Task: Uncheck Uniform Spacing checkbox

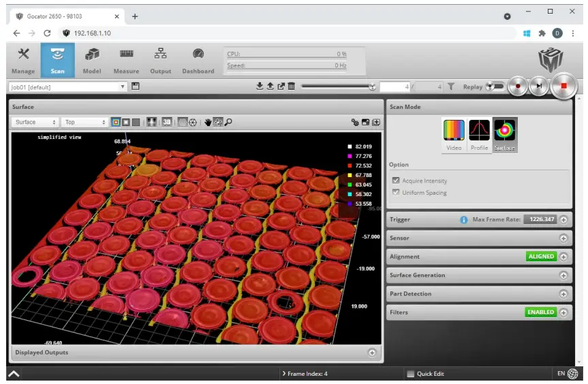Action: coord(396,193)
